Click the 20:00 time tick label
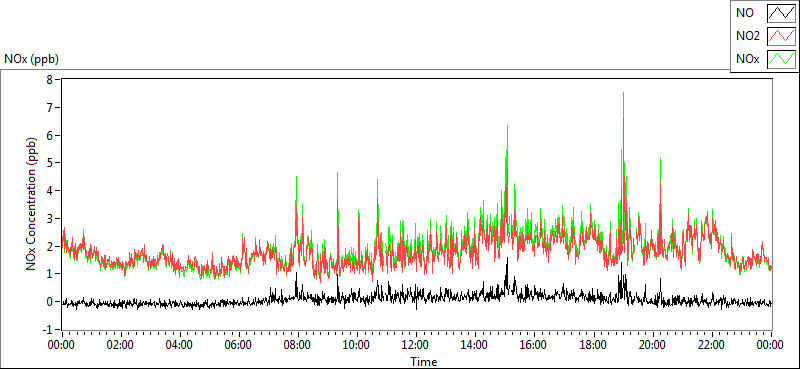The image size is (800, 369). pyautogui.click(x=652, y=345)
